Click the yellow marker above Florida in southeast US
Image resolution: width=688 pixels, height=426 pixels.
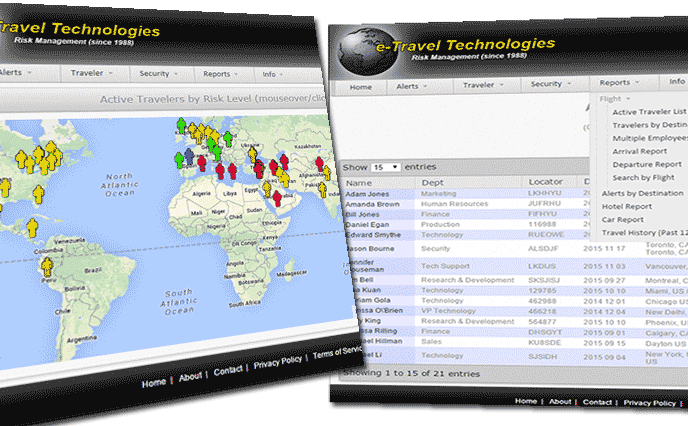click(39, 194)
